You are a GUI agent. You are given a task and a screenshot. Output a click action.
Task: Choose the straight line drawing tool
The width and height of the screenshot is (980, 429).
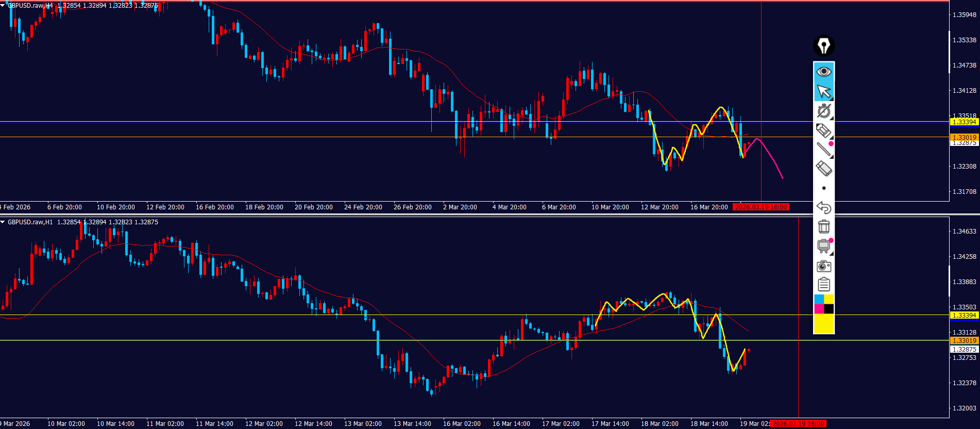823,150
